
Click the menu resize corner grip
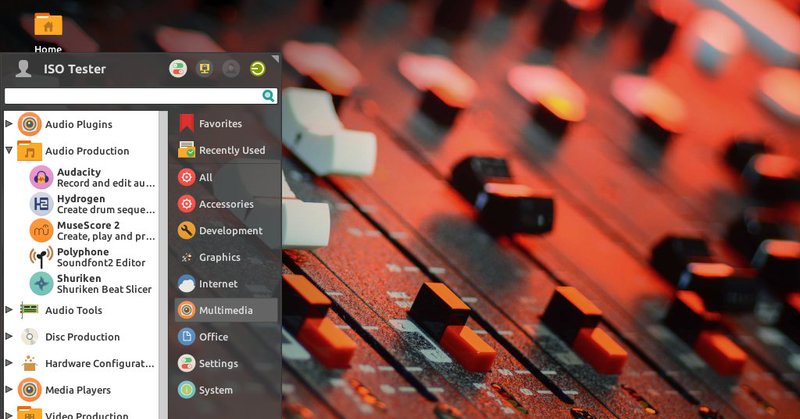point(276,58)
